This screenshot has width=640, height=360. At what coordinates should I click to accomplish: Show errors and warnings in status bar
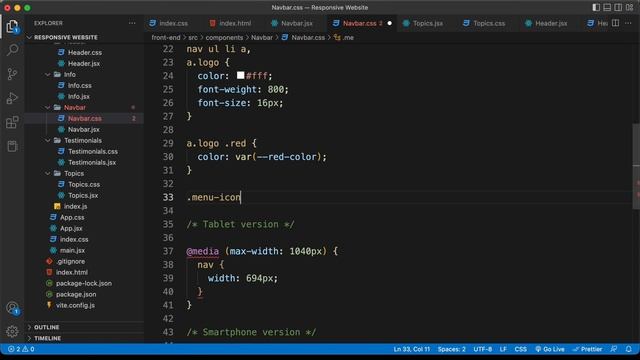point(21,349)
